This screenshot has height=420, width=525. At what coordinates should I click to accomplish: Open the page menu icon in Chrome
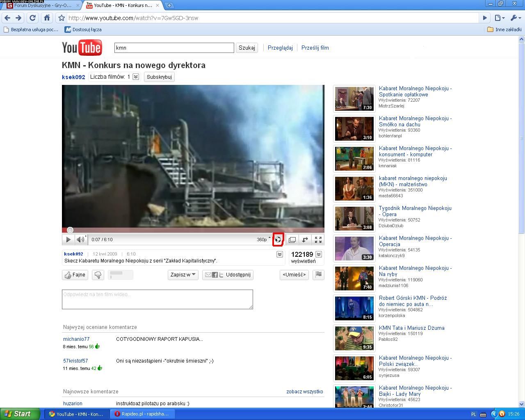click(x=499, y=18)
